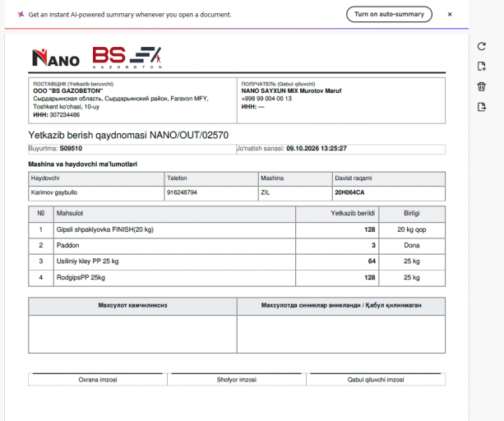Screen dimensions: 504x421
Task: Click the Paddon product row
Action: point(237,246)
